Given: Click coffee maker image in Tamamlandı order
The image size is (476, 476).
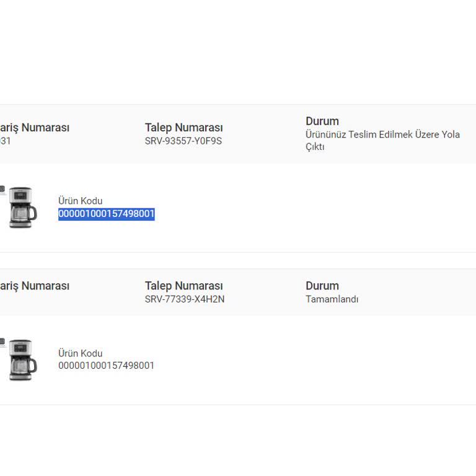Looking at the screenshot, I should pyautogui.click(x=22, y=359).
